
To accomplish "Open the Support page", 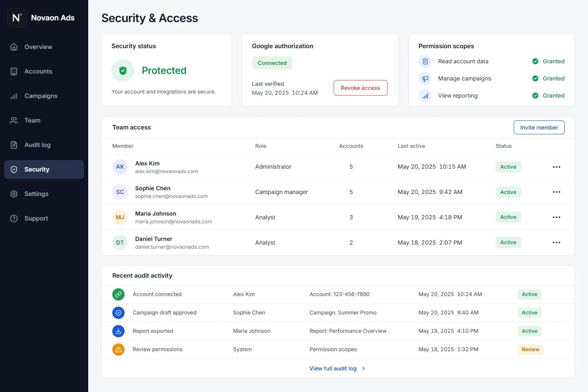I will 44,218.
